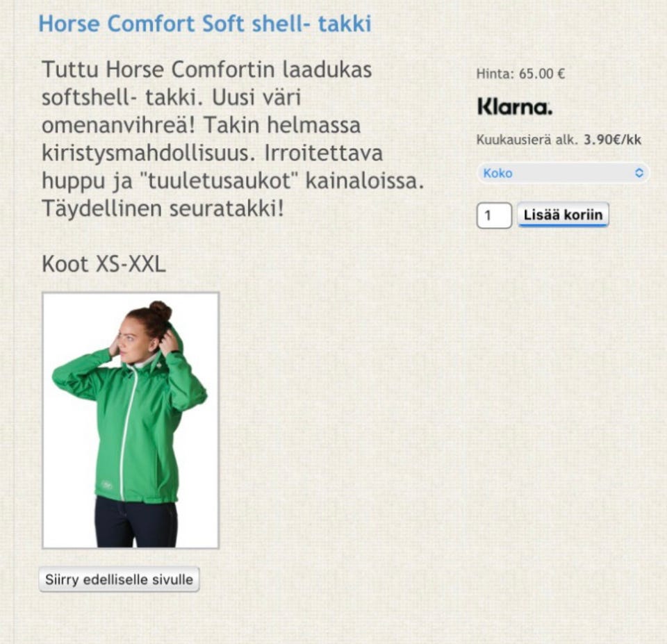Focus the quantity input field showing 1
Image resolution: width=667 pixels, height=644 pixels.
pos(494,215)
